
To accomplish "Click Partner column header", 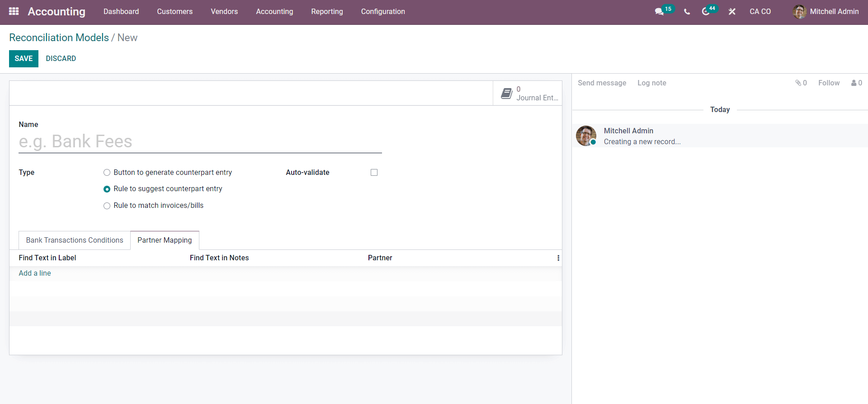I will [x=380, y=258].
